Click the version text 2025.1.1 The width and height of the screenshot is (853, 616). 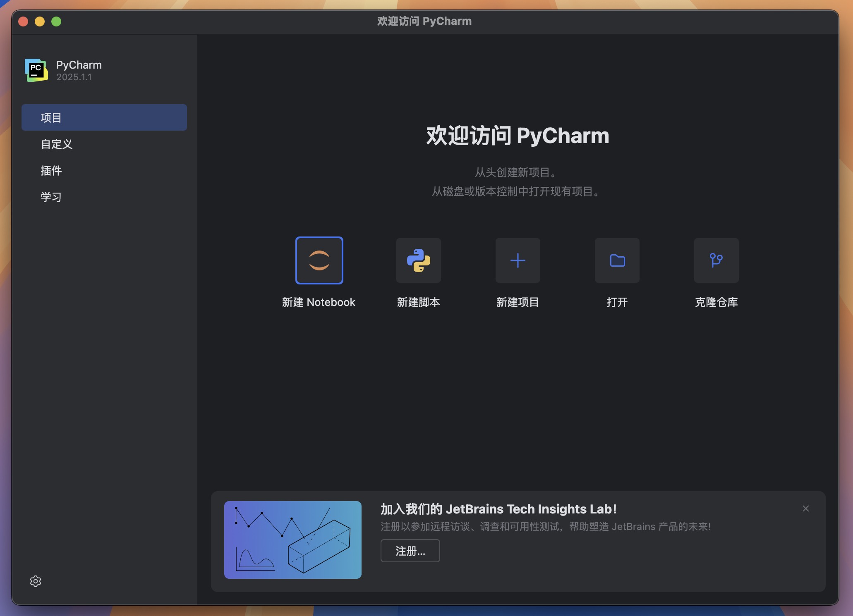(74, 77)
